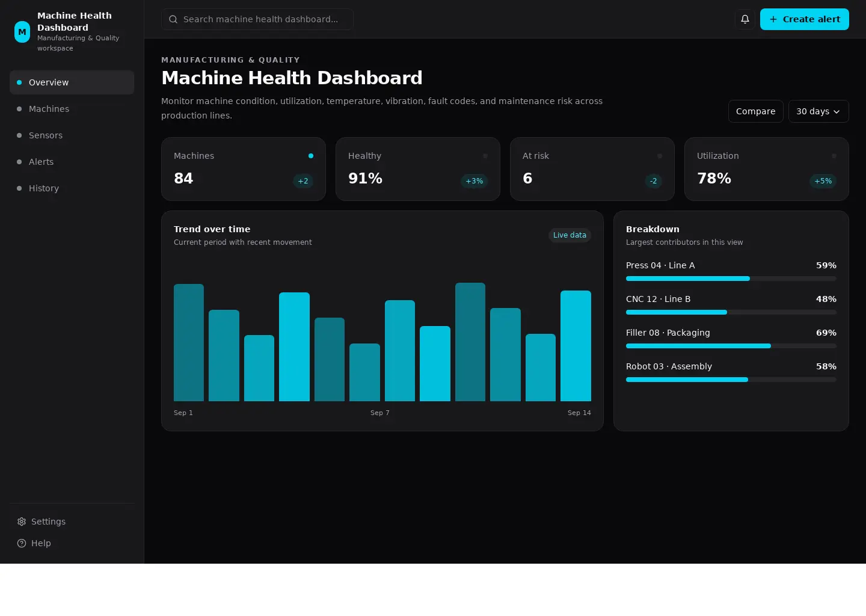Open the Sensors page
This screenshot has width=866, height=616.
pyautogui.click(x=72, y=135)
